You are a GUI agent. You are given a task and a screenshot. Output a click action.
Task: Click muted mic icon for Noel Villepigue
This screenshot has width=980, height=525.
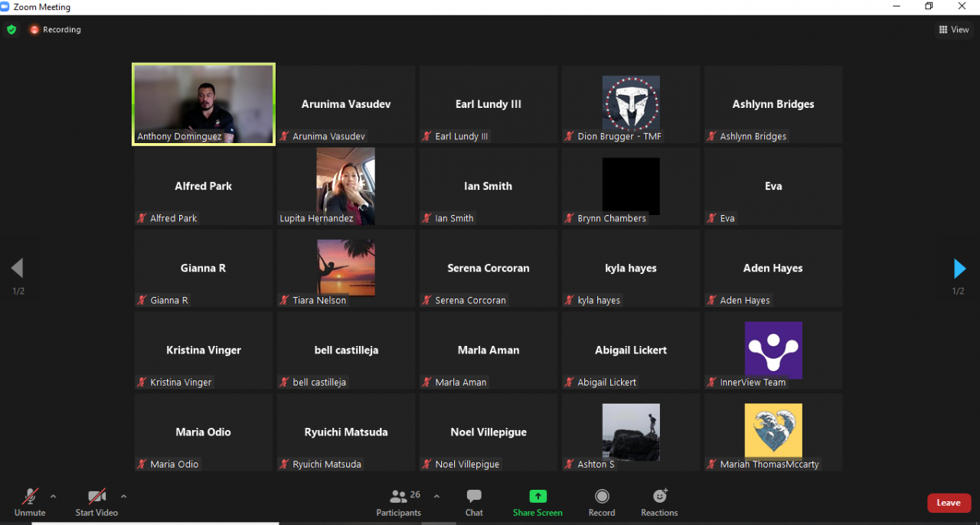pos(426,464)
